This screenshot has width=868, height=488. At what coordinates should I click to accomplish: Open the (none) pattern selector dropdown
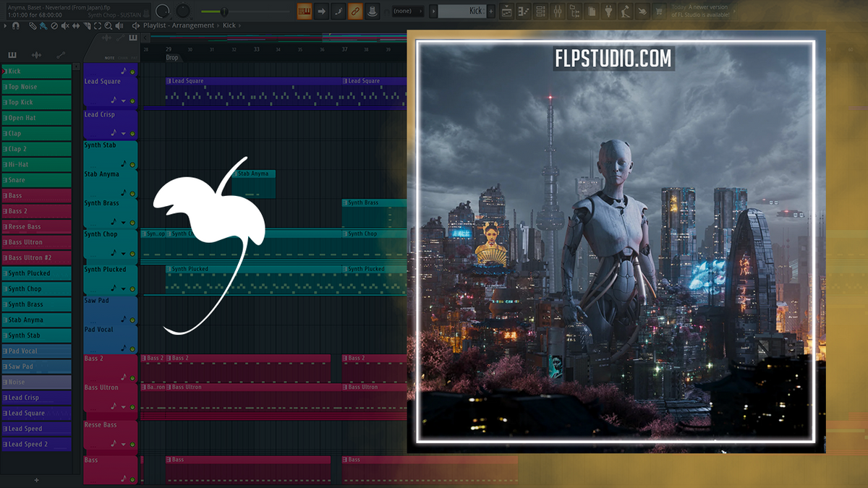coord(407,11)
